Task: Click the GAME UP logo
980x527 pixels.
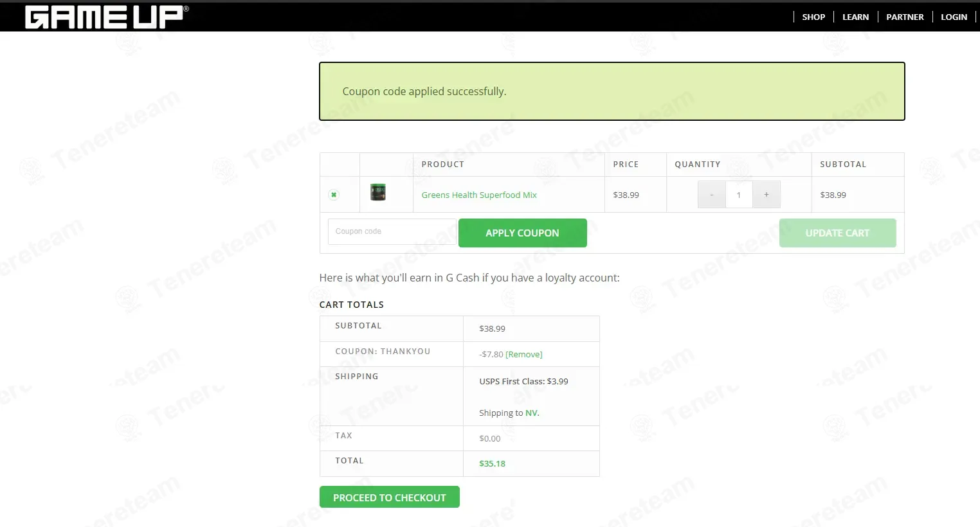Action: 107,17
